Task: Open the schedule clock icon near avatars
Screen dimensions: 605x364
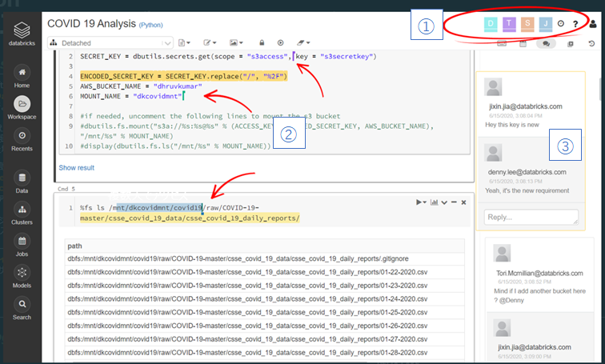Action: coord(561,23)
